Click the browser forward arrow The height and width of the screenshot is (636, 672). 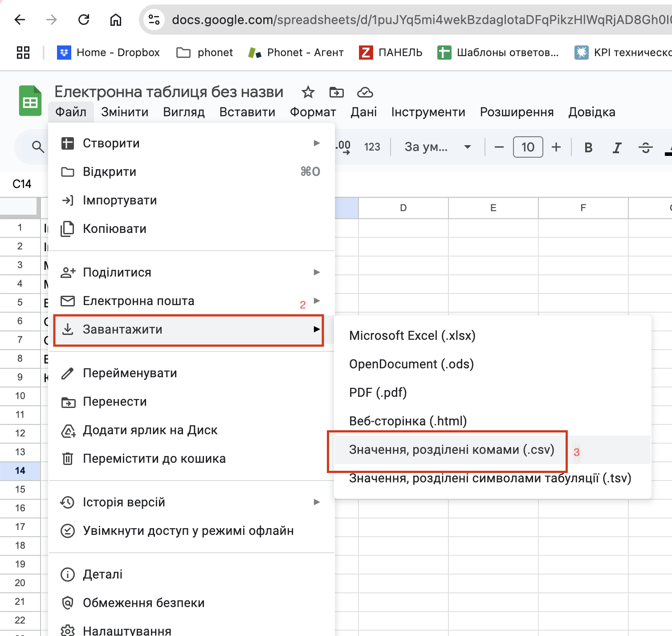coord(52,20)
